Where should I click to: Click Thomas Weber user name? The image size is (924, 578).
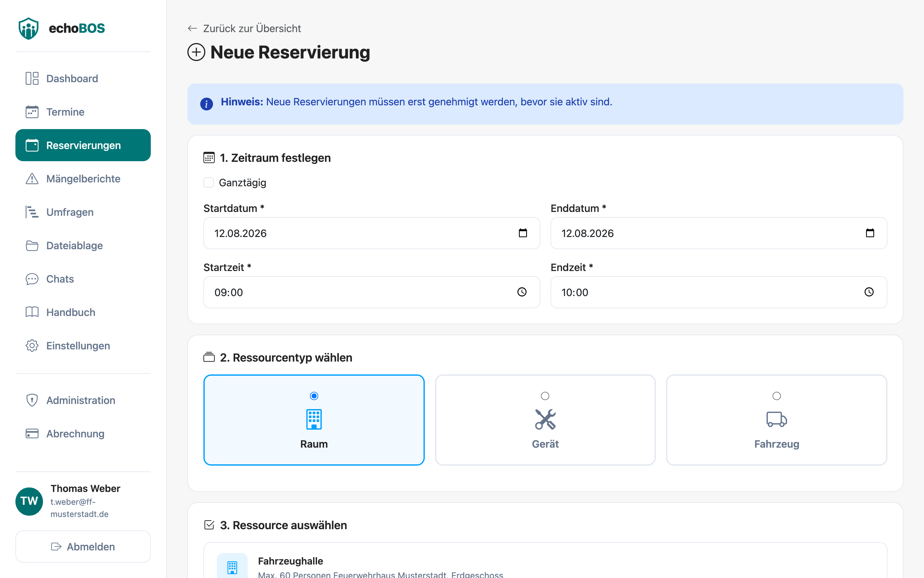(86, 488)
